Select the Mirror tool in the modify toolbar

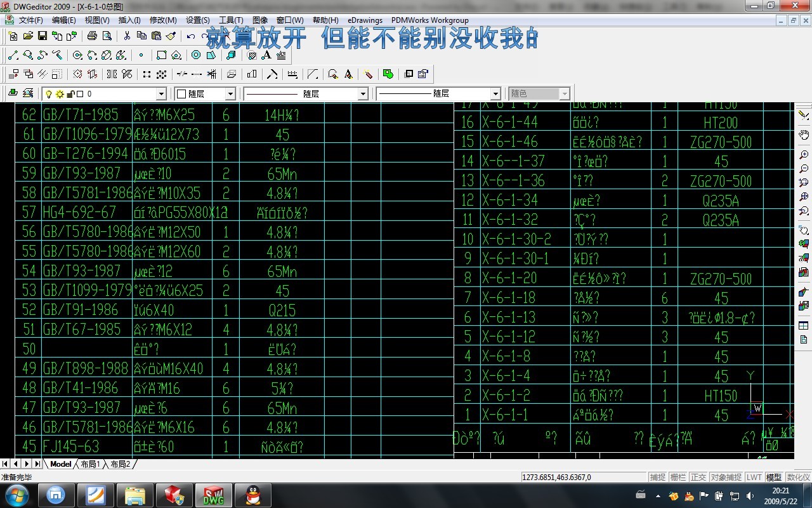pos(112,74)
